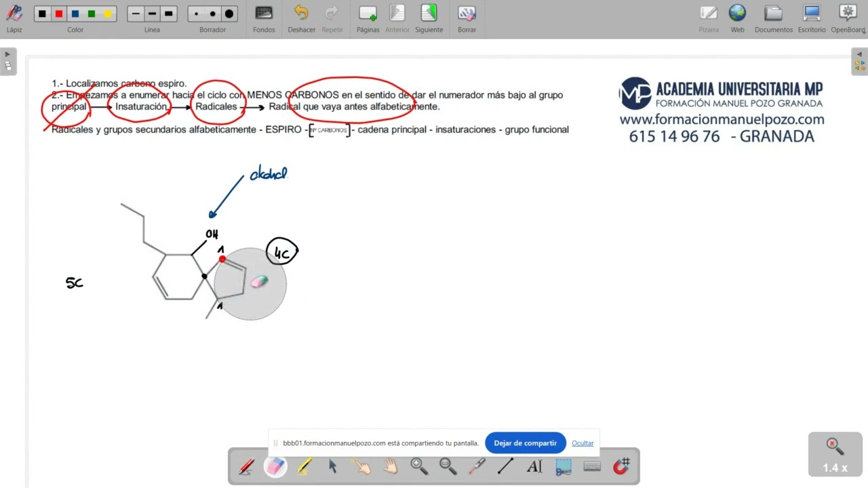Switch to Documentos mode
Screen dimensions: 868x488
point(774,18)
